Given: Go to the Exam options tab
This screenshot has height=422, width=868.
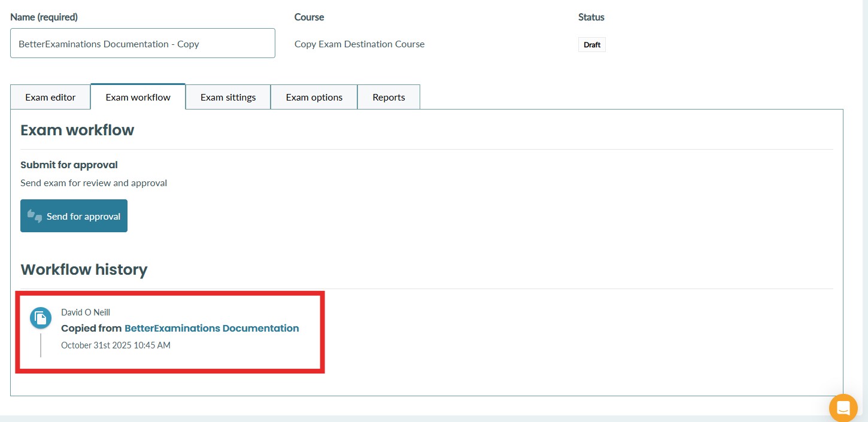Looking at the screenshot, I should [x=314, y=97].
